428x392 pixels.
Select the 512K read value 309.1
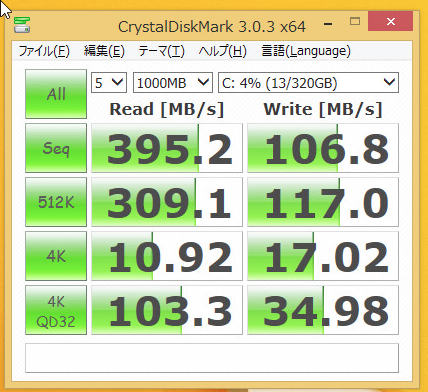point(167,202)
